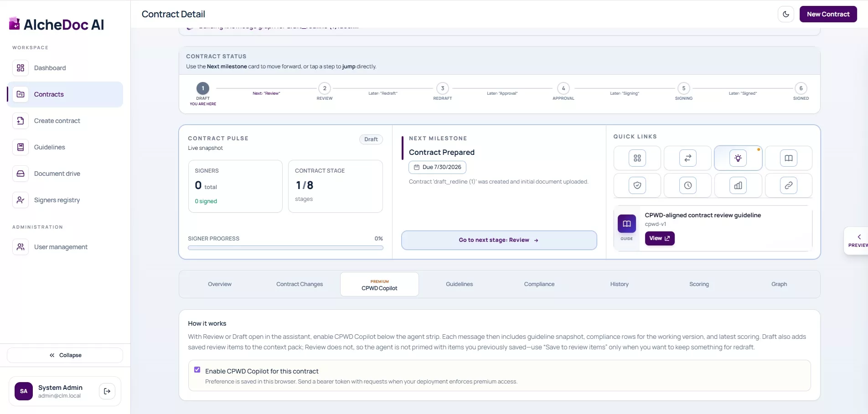
Task: Click lightbulb quick link icon
Action: [738, 158]
